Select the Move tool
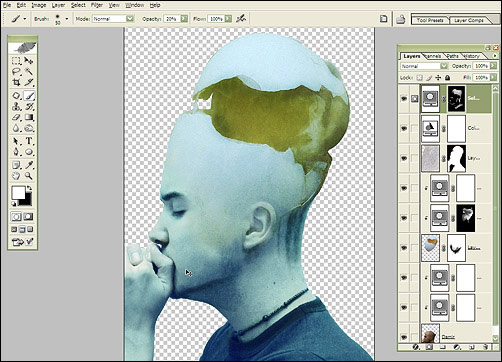Screen dimensions: 502x362 coord(29,61)
